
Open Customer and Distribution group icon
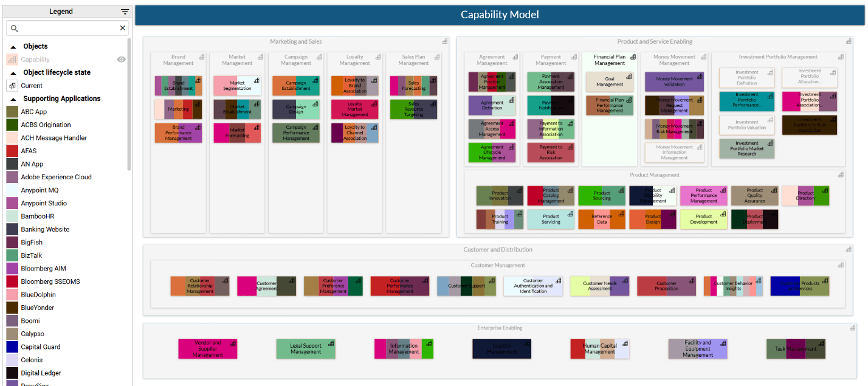point(849,249)
